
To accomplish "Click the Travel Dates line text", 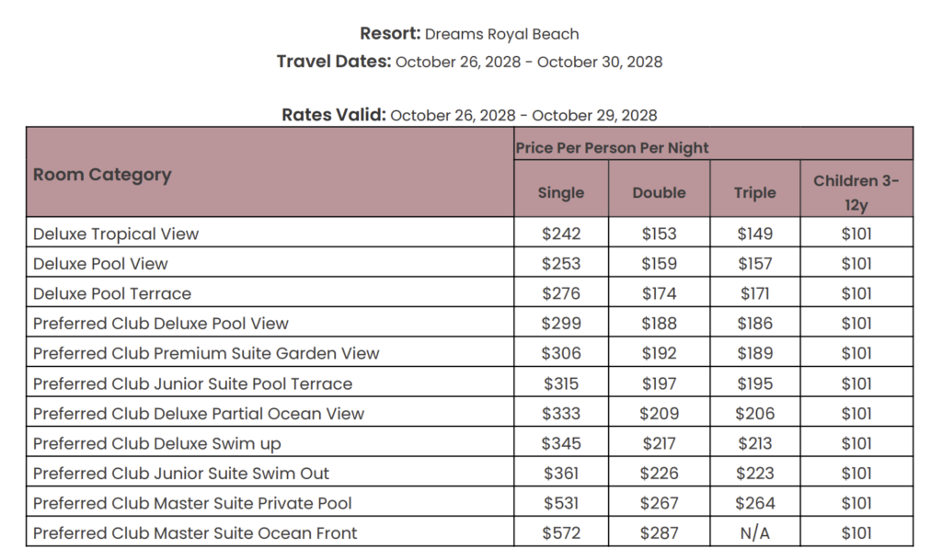I will tap(469, 62).
